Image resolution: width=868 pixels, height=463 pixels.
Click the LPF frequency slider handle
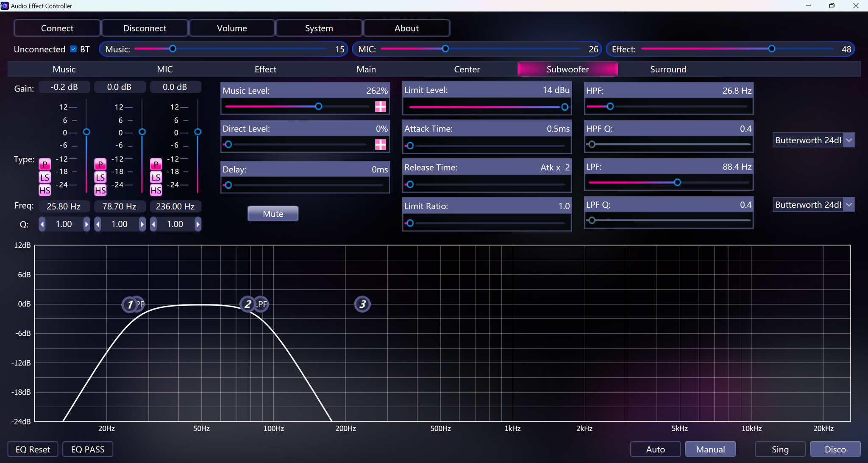[677, 182]
